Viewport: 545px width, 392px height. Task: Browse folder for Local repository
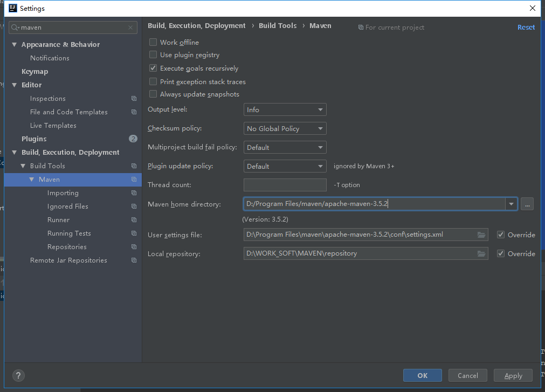481,253
